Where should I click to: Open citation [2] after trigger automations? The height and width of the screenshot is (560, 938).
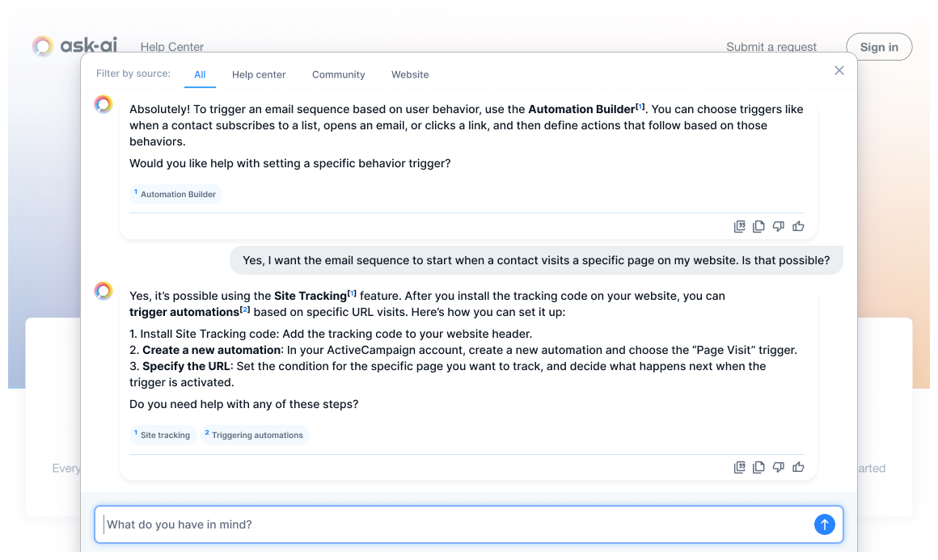(245, 309)
